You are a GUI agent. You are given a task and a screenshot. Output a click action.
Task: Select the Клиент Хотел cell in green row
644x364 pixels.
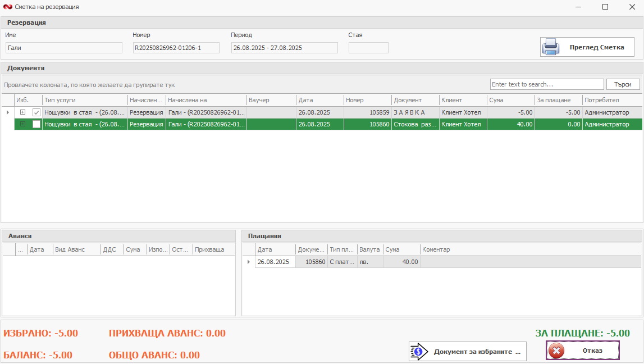pos(462,124)
